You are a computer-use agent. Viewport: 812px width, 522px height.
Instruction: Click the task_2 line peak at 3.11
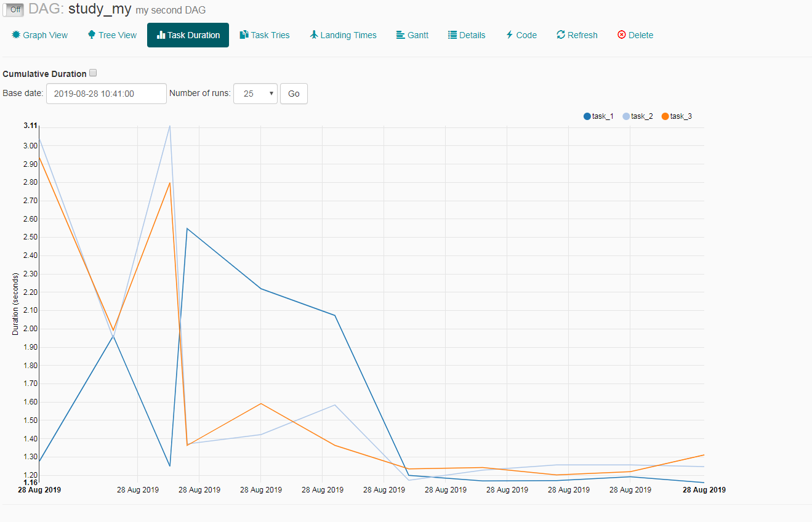point(169,126)
